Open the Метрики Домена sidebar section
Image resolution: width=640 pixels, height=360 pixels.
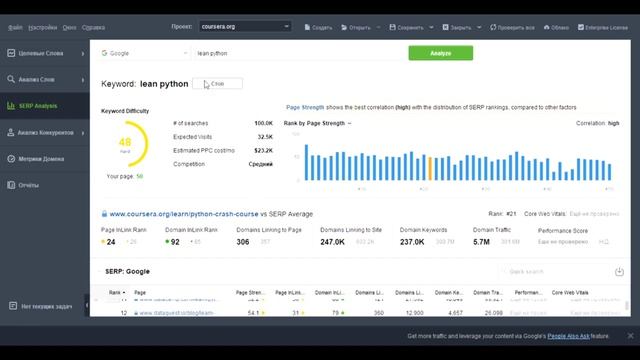[x=45, y=159]
